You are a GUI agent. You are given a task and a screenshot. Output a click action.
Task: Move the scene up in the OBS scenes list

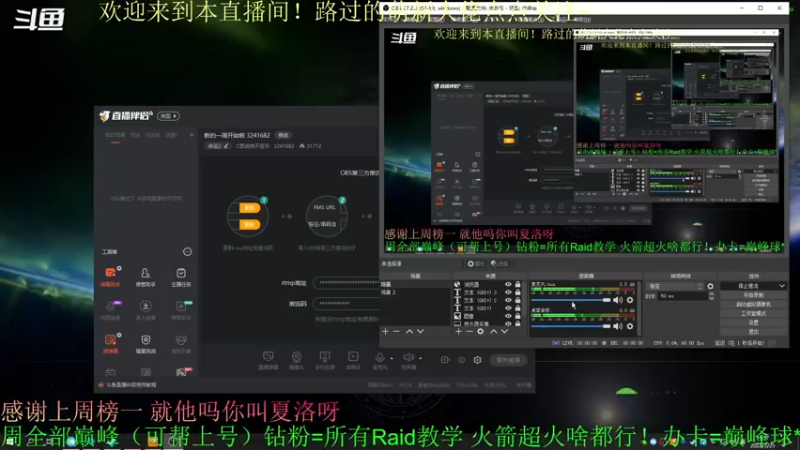click(409, 332)
